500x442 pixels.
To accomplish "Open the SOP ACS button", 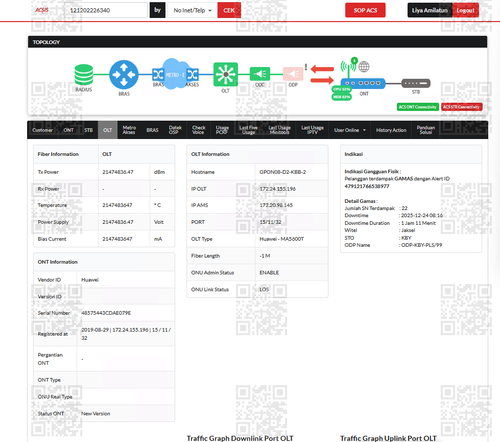I will (x=365, y=10).
